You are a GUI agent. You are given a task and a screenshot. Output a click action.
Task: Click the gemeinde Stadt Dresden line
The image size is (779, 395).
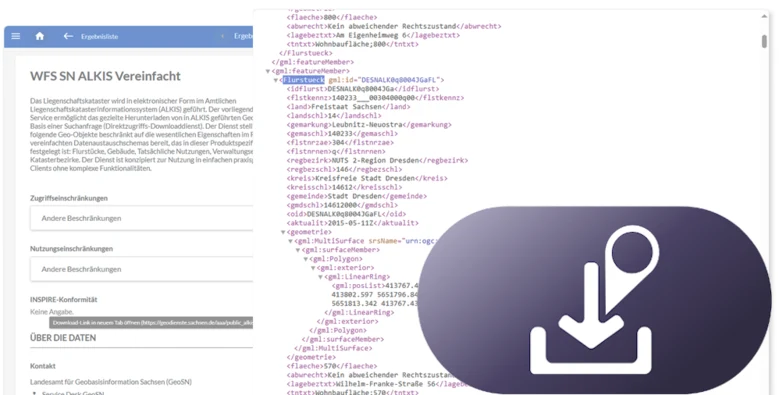(356, 196)
